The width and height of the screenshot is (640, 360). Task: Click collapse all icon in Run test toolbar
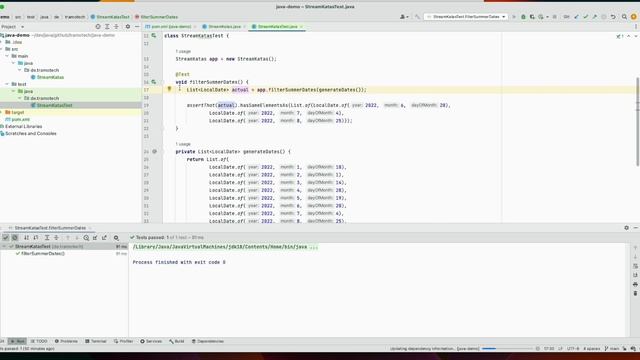point(56,238)
